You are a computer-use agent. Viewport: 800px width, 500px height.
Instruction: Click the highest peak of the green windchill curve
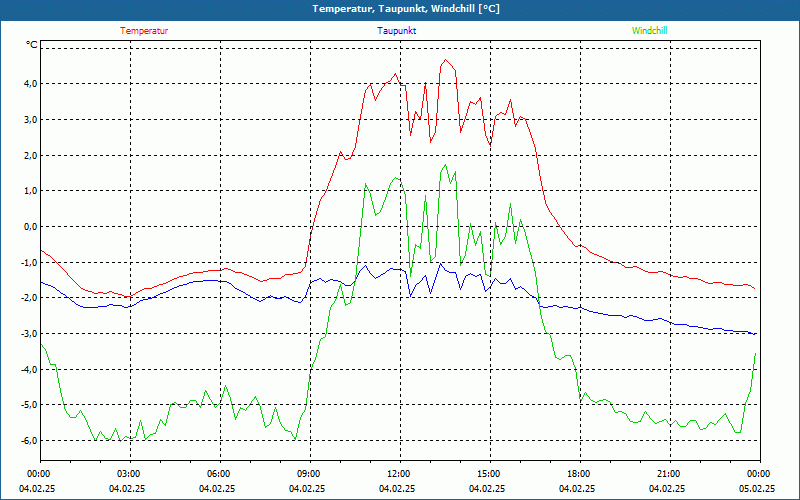[445, 165]
